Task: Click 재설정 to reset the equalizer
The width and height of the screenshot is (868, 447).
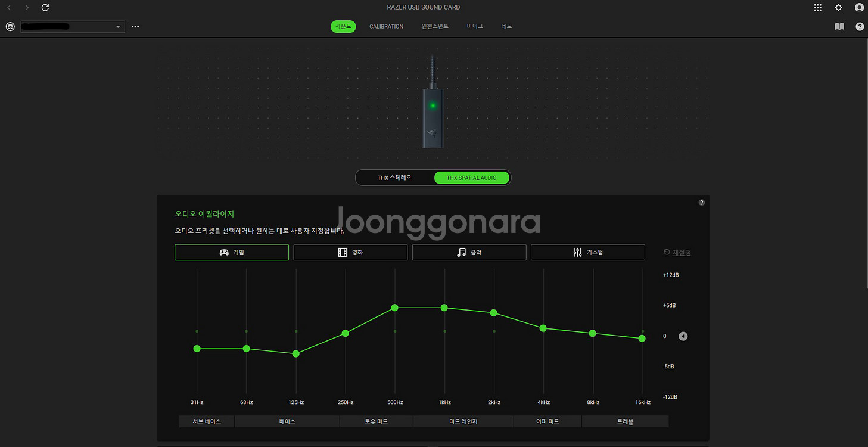Action: click(677, 252)
